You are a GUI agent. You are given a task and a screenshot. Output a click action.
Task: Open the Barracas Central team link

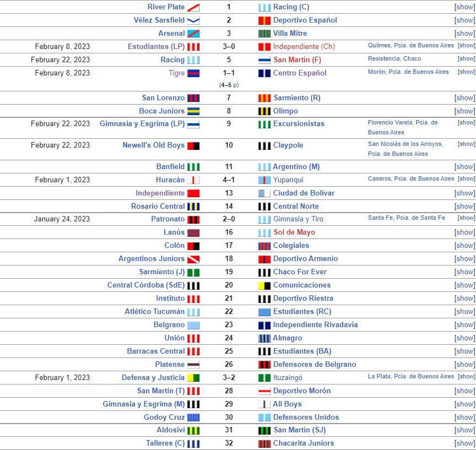click(156, 351)
